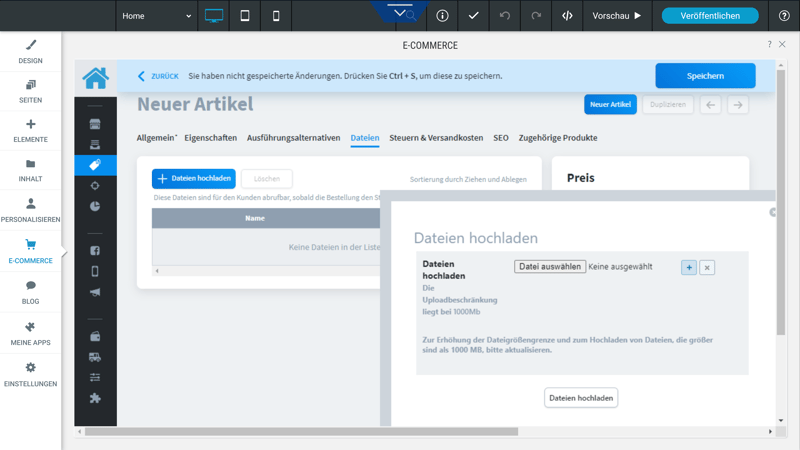Image resolution: width=800 pixels, height=450 pixels.
Task: Add another file row with plus button
Action: [x=689, y=267]
